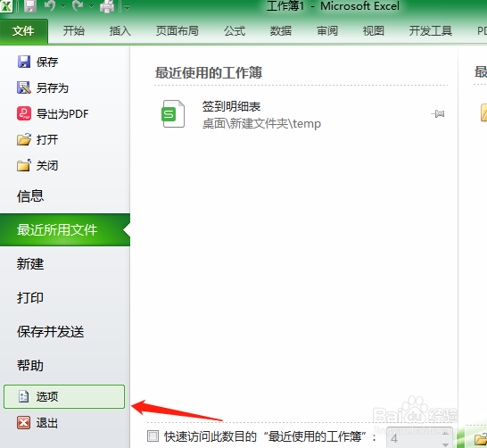This screenshot has width=487, height=448.
Task: Click the 选项 button
Action: (64, 397)
